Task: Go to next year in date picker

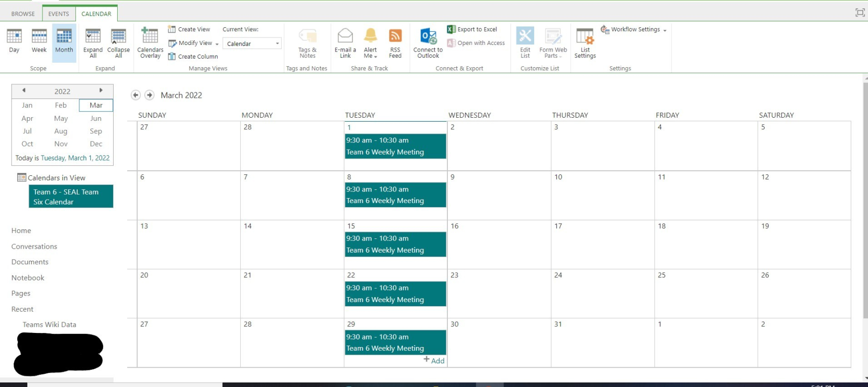Action: [101, 90]
